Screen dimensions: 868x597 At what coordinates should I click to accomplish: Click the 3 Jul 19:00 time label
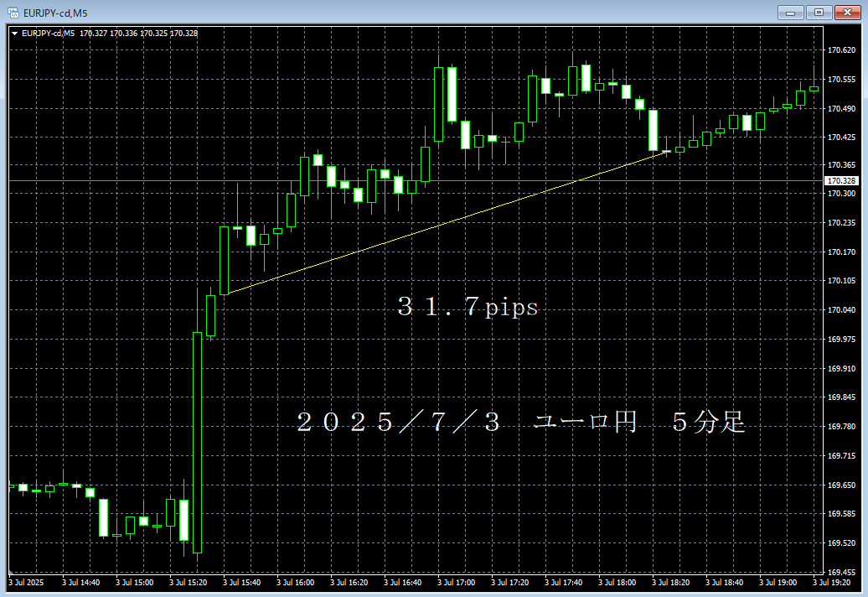tap(778, 583)
